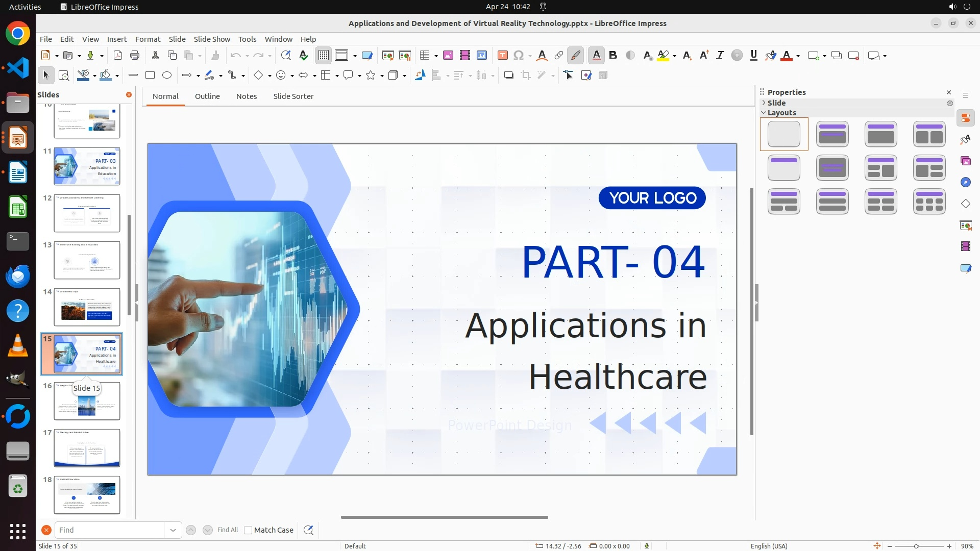Click the Insert Text Box icon

(503, 56)
